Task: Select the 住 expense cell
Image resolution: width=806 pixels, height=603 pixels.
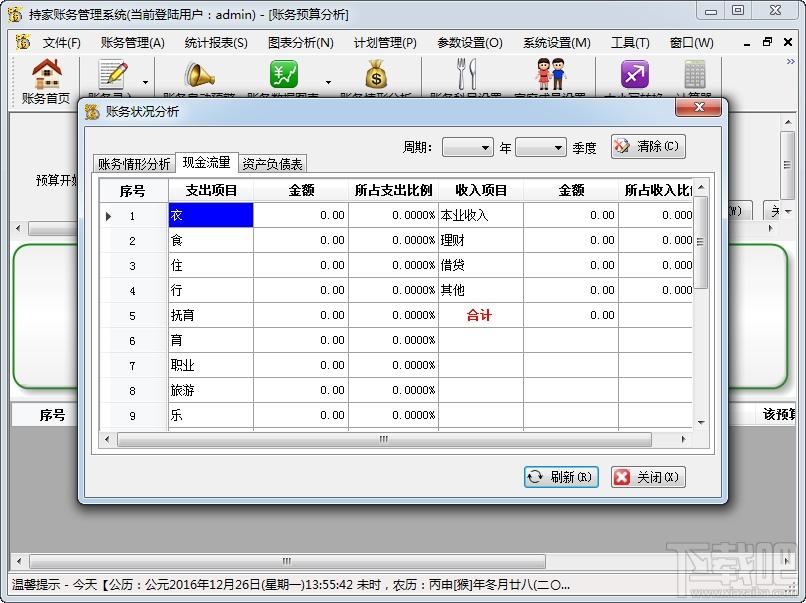Action: 211,265
